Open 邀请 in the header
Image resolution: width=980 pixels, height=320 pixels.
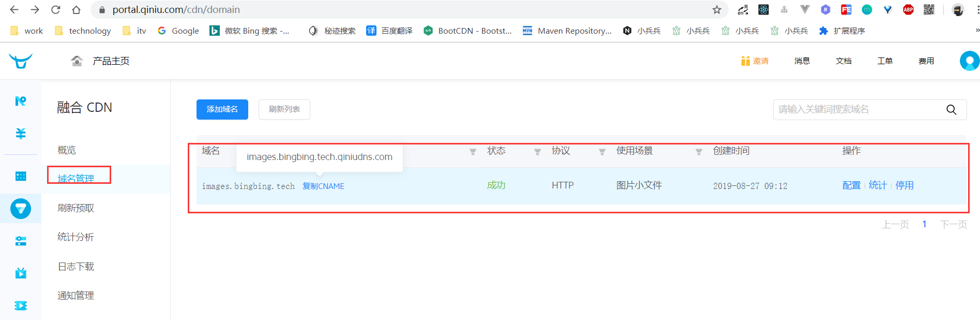pos(755,61)
